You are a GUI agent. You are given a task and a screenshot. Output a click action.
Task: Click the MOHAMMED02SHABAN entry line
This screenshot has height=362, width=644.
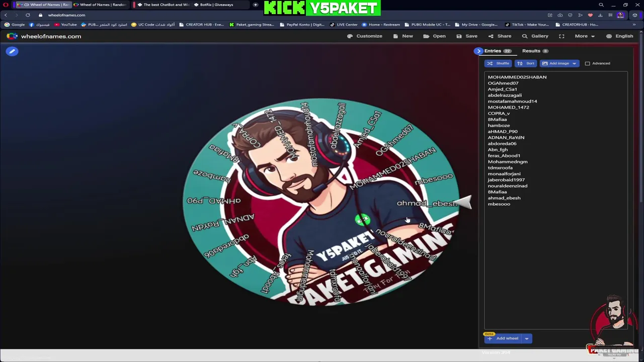[x=517, y=77]
